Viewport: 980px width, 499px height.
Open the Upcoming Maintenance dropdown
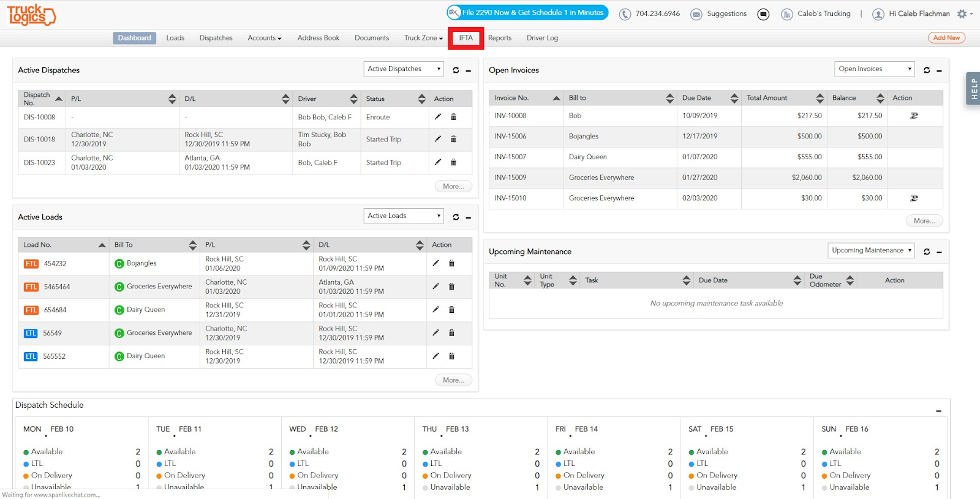(x=871, y=250)
